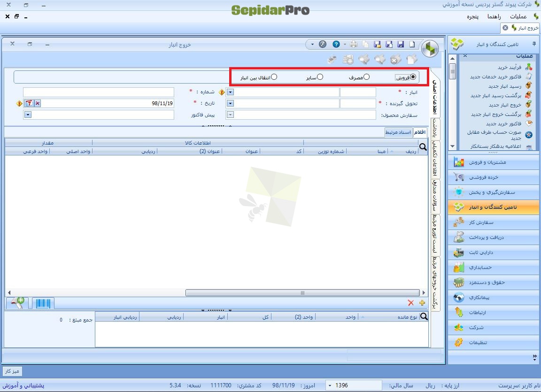The image size is (541, 392).
Task: Click the greyed document-with-X icon in second toolbar row
Action: 395,60
